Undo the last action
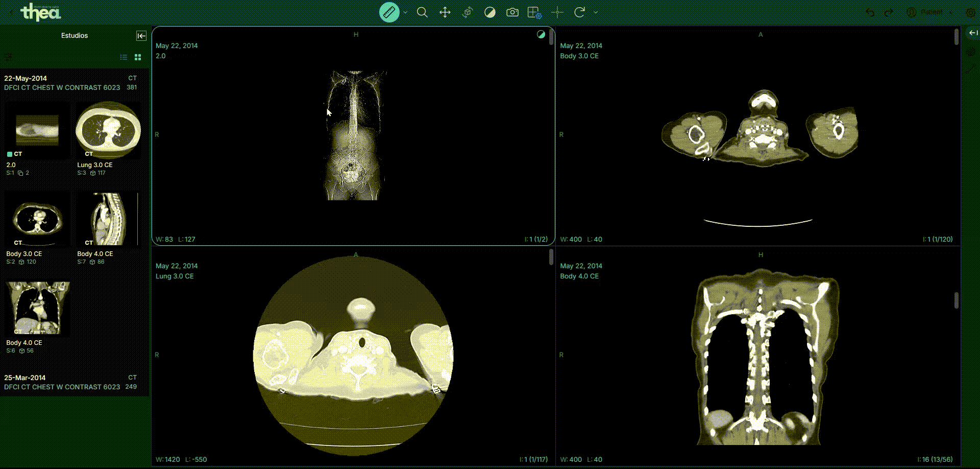This screenshot has height=469, width=980. click(870, 12)
